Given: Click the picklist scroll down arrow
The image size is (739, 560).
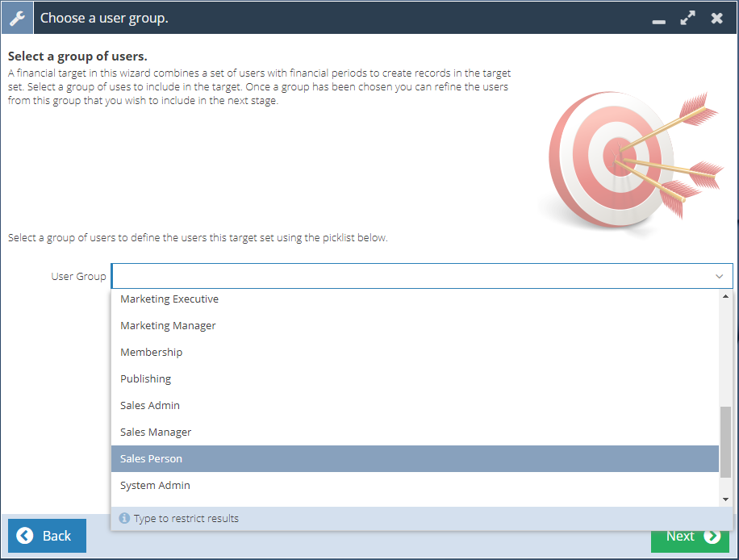Looking at the screenshot, I should (x=725, y=499).
